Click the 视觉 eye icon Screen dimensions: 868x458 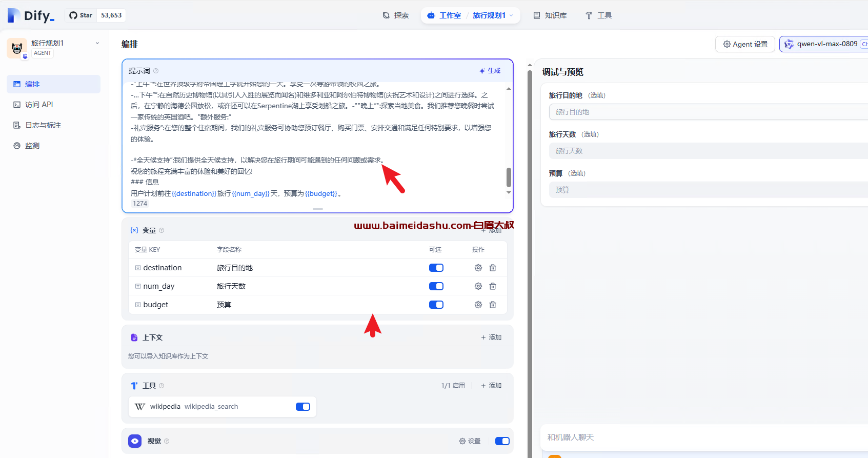[135, 441]
